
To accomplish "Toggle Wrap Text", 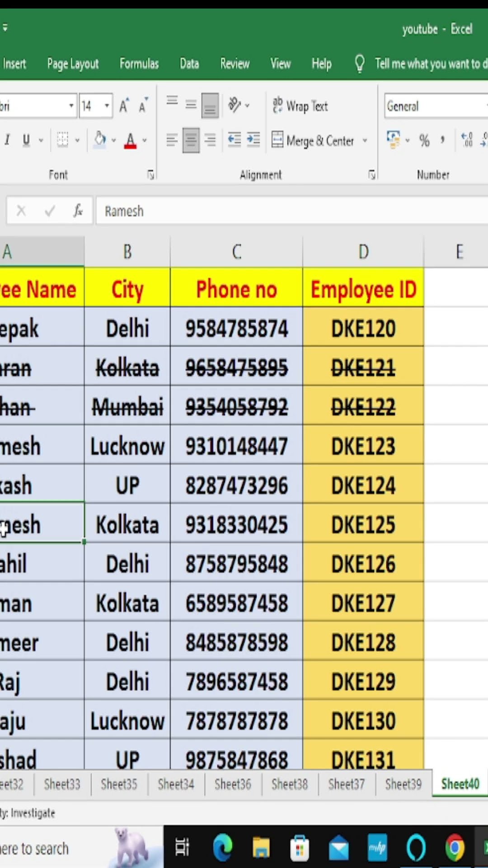I will (300, 106).
